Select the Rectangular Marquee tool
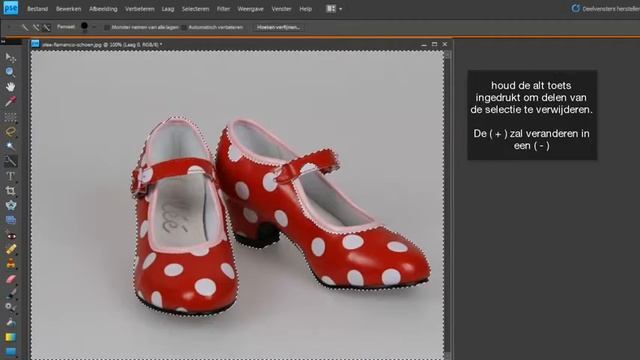Screen dimensions: 640x360 pos(10,117)
